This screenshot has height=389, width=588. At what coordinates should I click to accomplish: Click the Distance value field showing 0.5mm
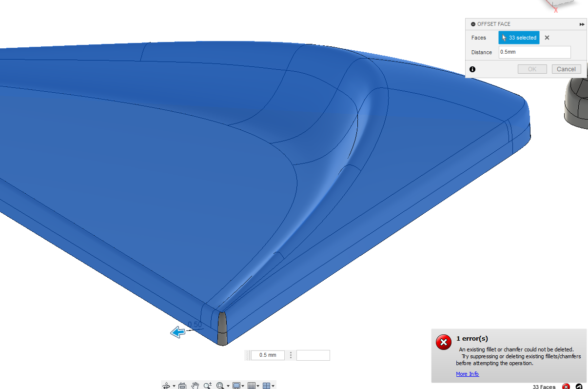[534, 52]
